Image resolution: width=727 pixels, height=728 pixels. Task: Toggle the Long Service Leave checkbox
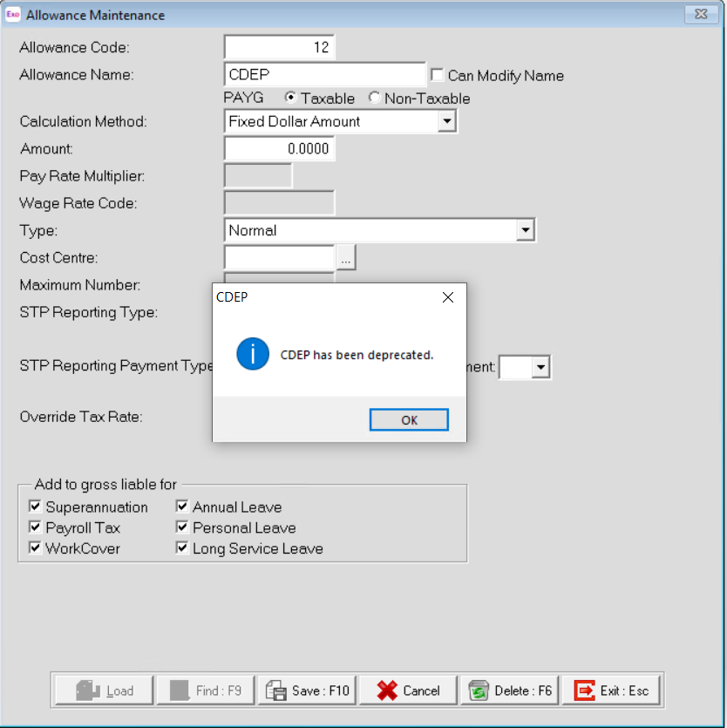(181, 548)
